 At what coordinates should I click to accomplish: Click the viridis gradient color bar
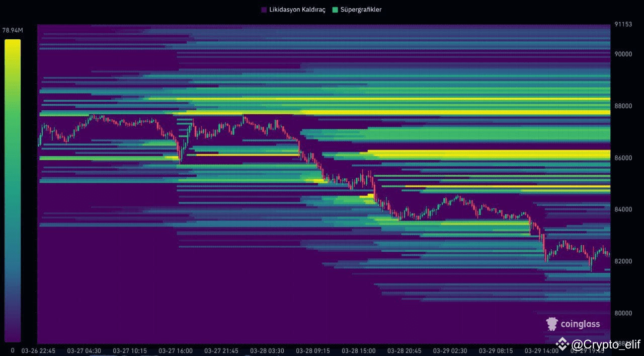(14, 191)
